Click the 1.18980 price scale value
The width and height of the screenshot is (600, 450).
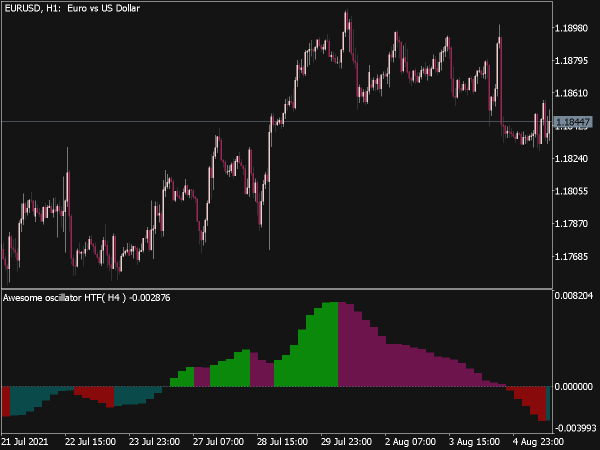pos(571,28)
